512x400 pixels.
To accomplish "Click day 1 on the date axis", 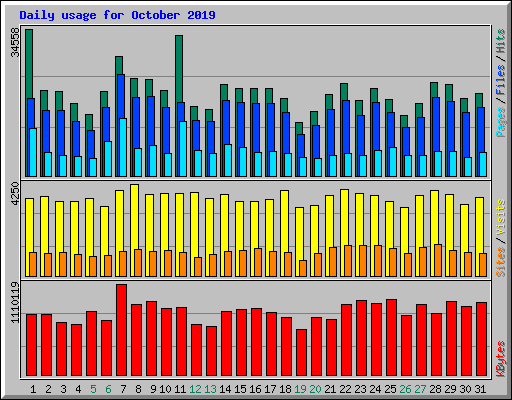I will click(x=33, y=389).
